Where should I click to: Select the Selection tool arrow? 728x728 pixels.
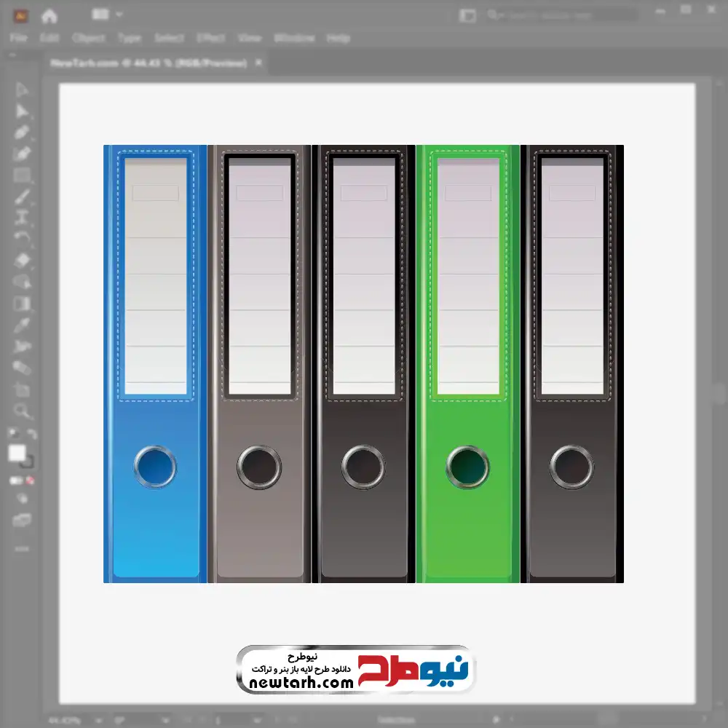point(22,90)
